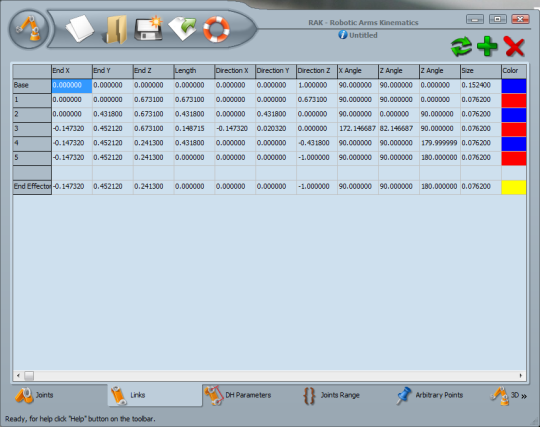Select row 1 Length cell 0.673100

point(194,100)
